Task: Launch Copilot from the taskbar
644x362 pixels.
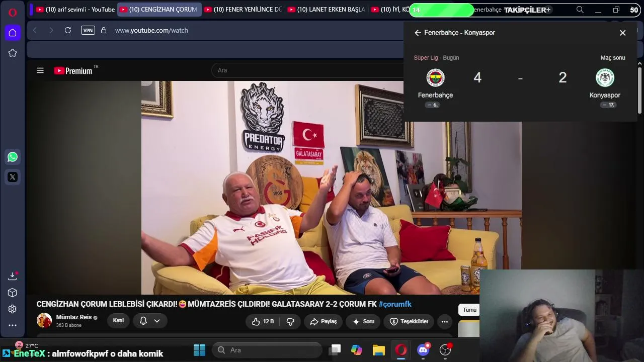Action: coord(357,350)
